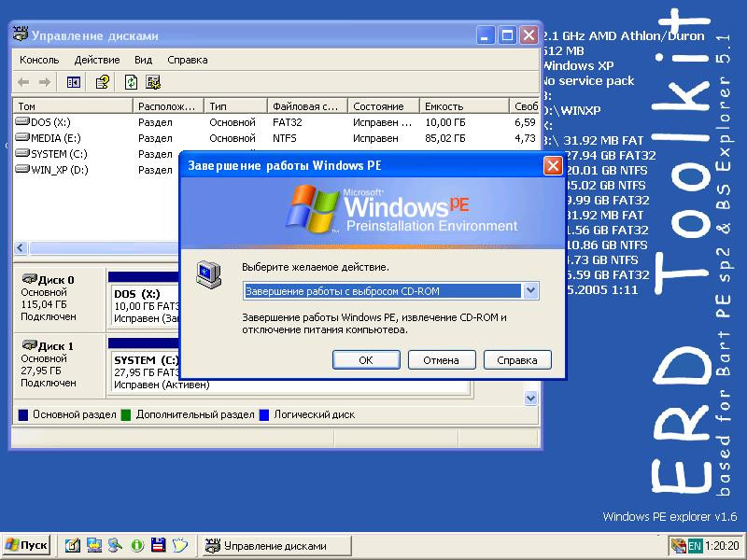Click OK in the shutdown dialog

point(366,360)
